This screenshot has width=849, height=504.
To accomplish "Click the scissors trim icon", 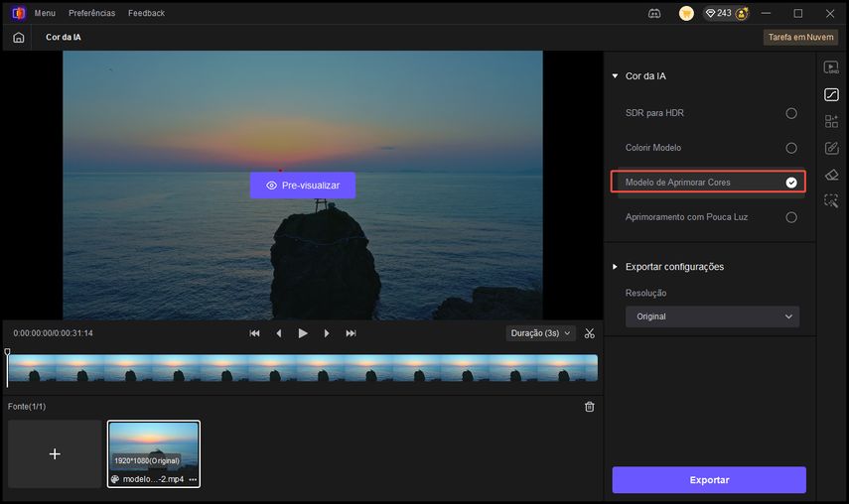I will coord(590,333).
